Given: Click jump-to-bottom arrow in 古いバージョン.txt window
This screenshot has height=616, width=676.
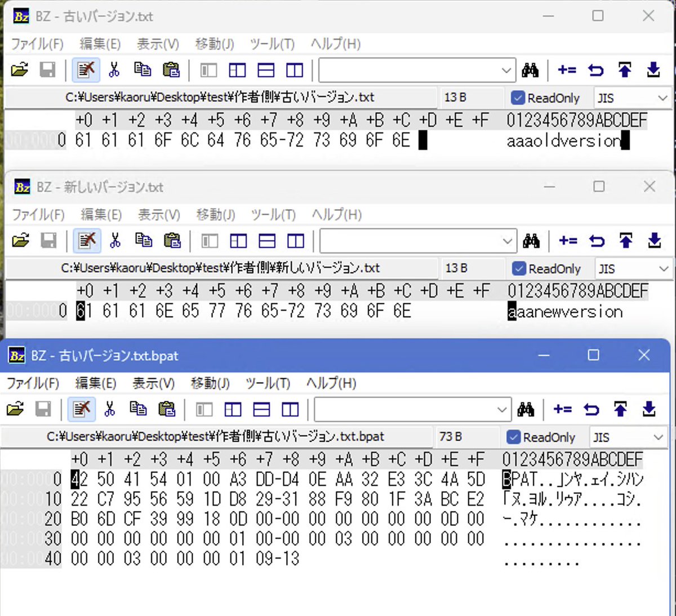Looking at the screenshot, I should [x=653, y=70].
